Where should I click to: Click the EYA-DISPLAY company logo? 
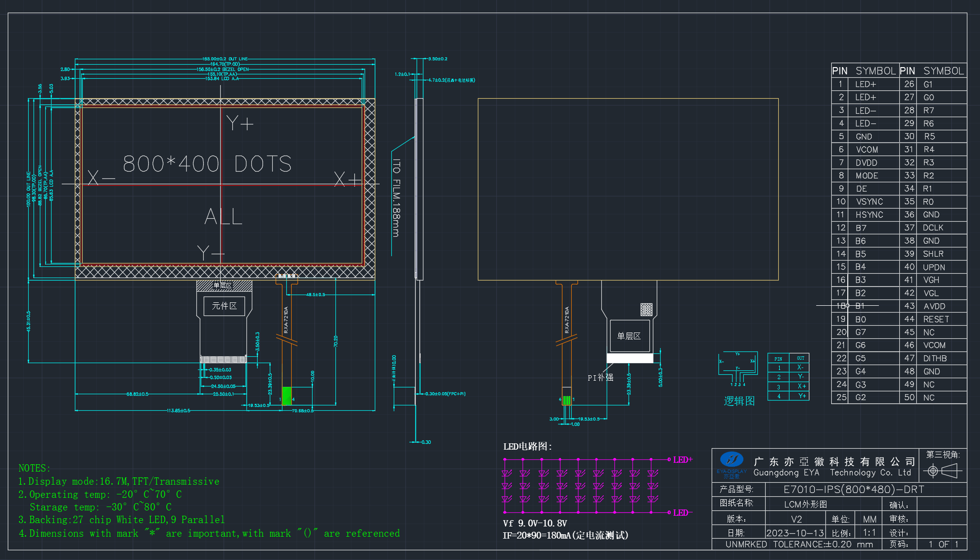pos(732,465)
